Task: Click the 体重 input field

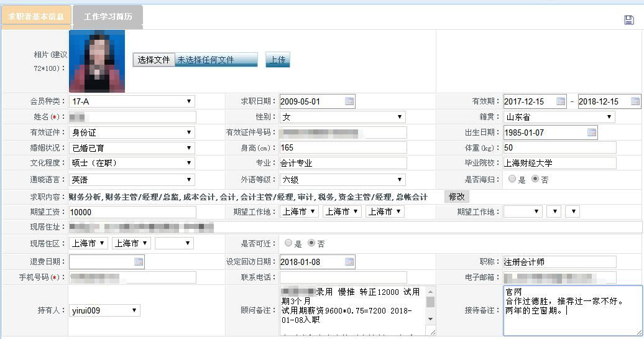Action: (x=560, y=148)
